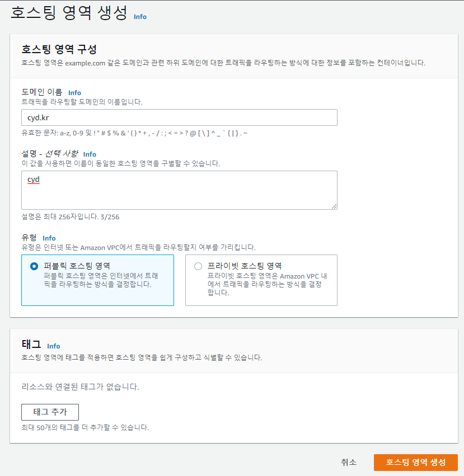Click the 도메인 이름 field label
This screenshot has height=476, width=464.
pos(42,92)
